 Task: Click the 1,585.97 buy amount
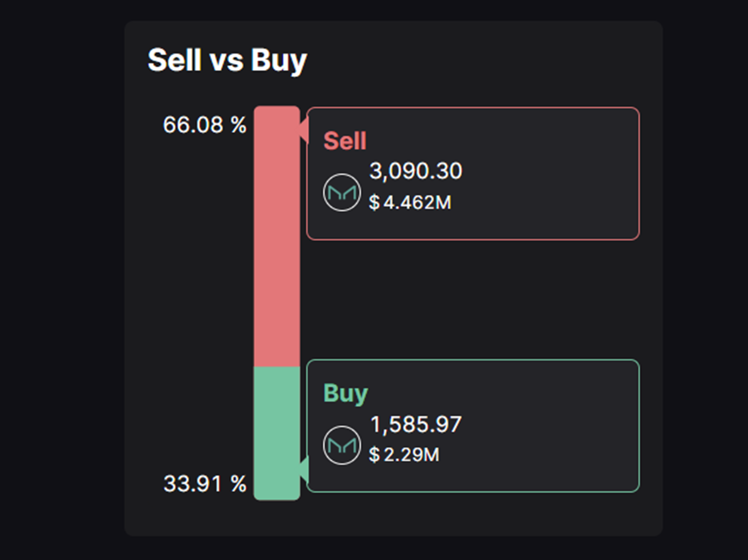tap(416, 424)
